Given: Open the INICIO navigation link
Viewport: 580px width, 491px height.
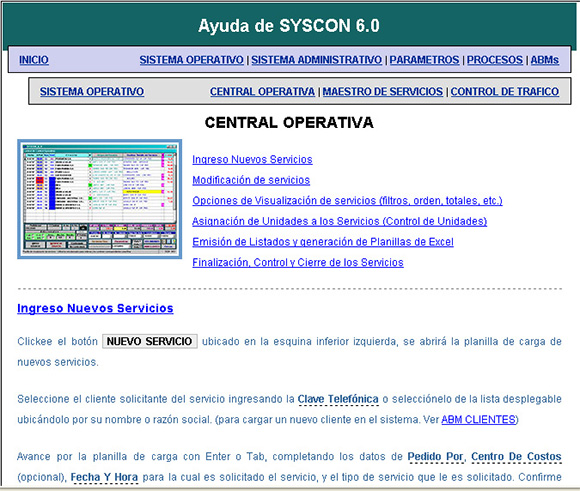Looking at the screenshot, I should click(x=34, y=60).
